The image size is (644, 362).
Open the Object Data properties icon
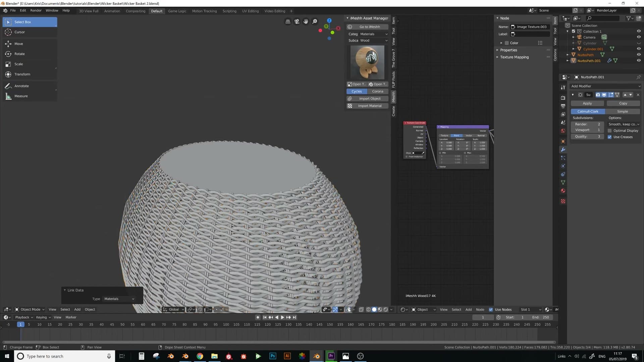(x=563, y=183)
